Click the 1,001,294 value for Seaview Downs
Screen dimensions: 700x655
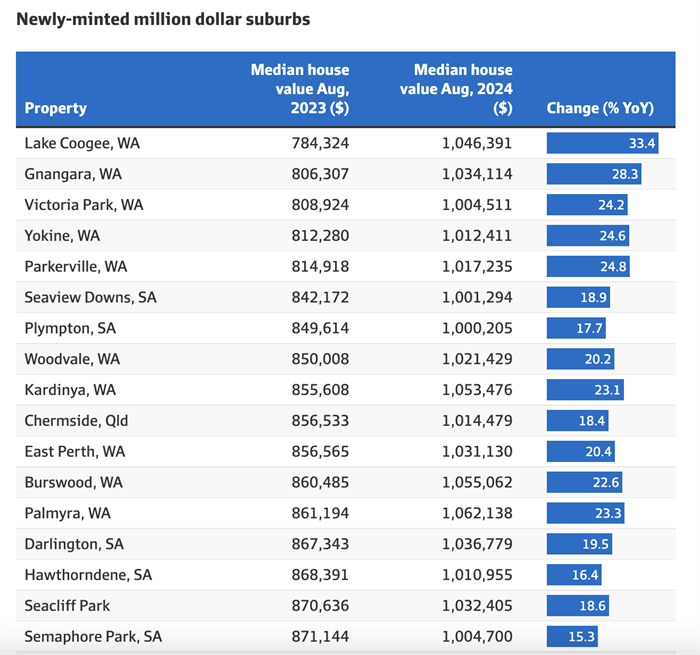(477, 297)
